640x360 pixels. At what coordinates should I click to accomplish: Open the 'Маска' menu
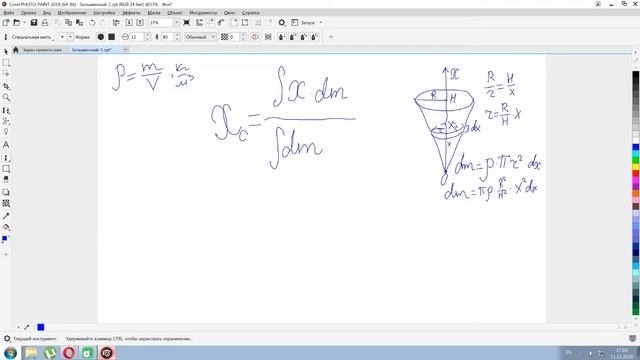point(154,13)
